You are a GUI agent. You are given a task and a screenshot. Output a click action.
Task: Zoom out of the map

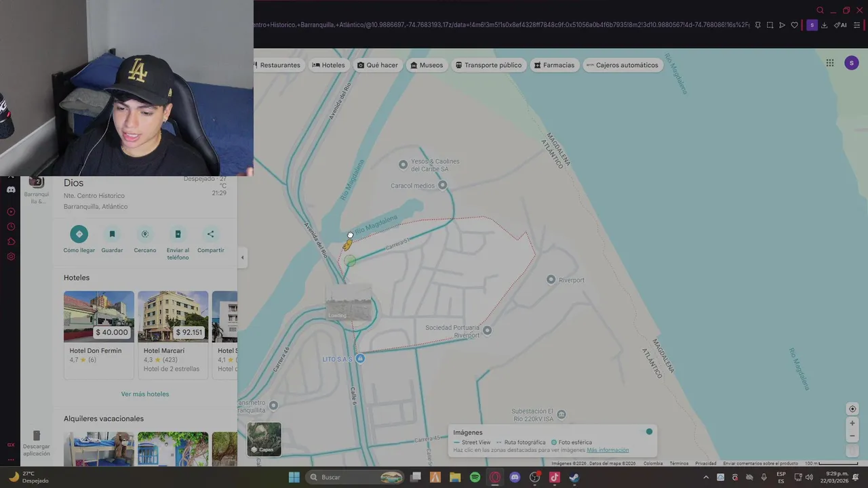point(853,436)
